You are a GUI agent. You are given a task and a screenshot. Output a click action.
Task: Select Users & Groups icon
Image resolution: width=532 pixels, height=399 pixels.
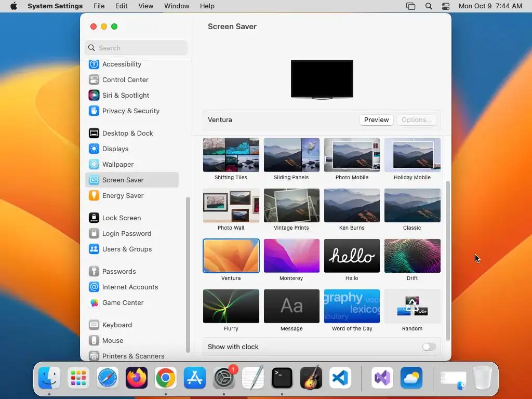pos(94,249)
